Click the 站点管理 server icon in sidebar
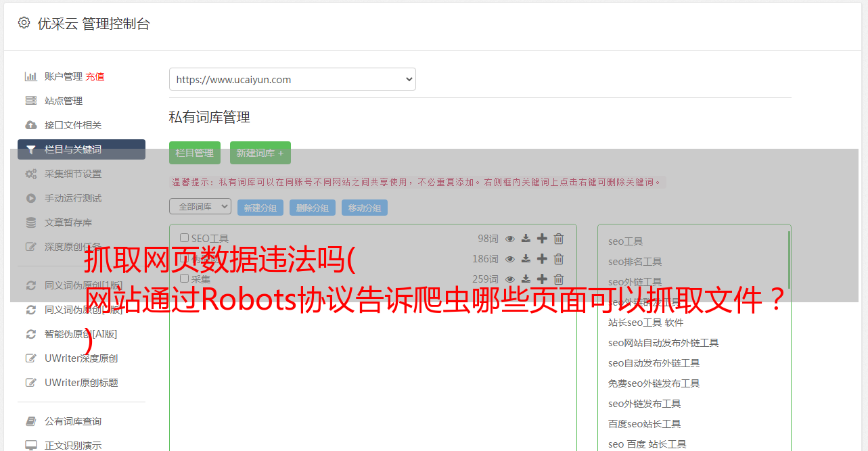 (30, 101)
